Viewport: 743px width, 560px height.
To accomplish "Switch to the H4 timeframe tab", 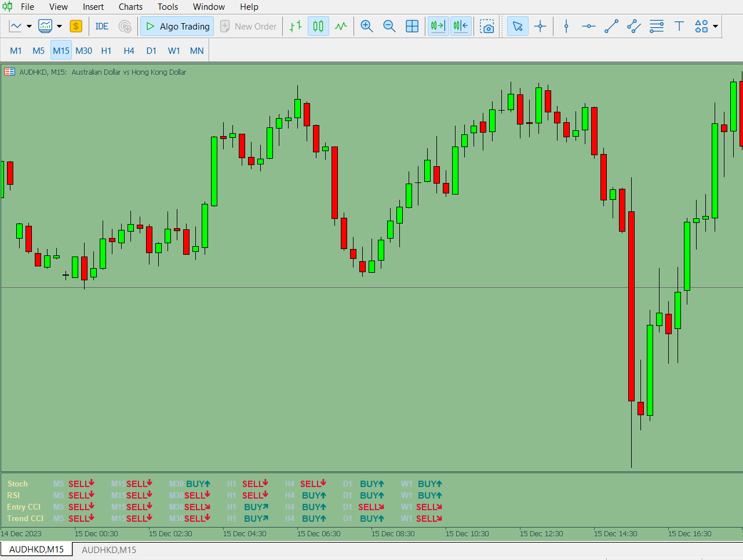I will [129, 50].
